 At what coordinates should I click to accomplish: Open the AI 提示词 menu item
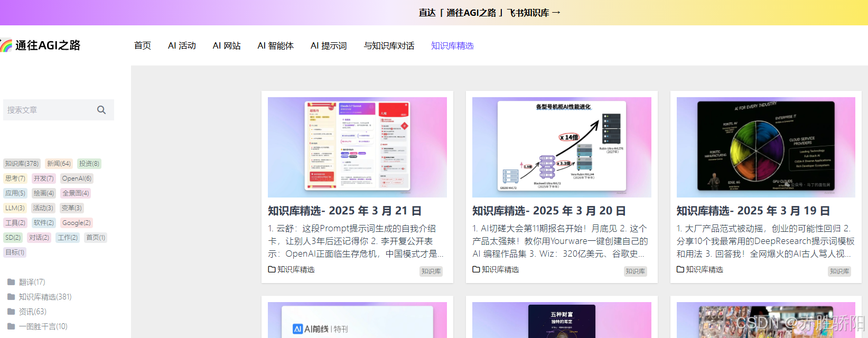point(329,46)
